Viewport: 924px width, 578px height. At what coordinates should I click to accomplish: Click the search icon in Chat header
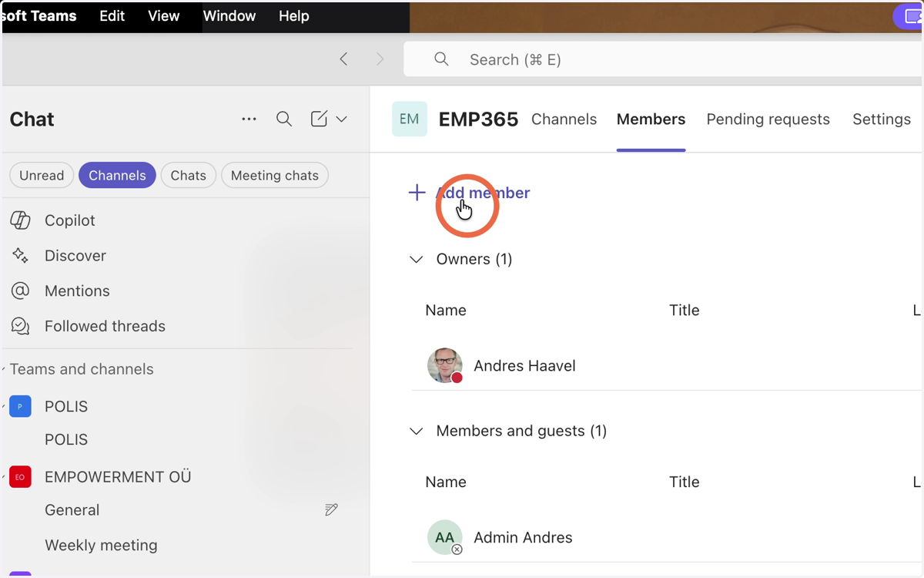click(284, 119)
